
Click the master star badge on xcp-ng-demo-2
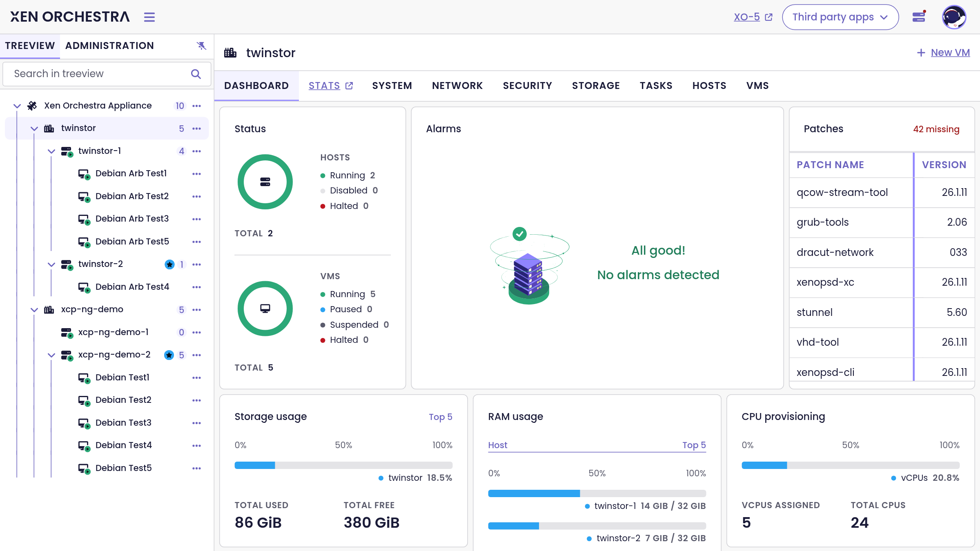[x=169, y=355]
